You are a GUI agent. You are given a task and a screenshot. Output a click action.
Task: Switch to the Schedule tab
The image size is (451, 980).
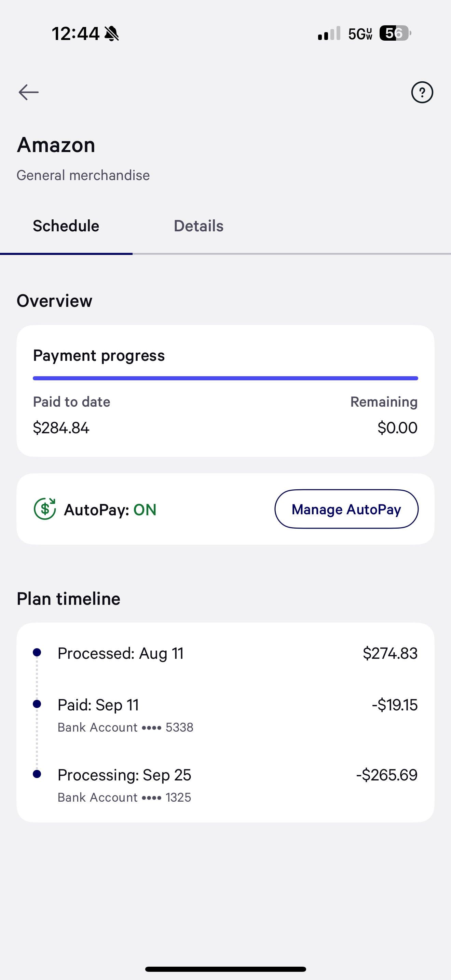tap(66, 226)
